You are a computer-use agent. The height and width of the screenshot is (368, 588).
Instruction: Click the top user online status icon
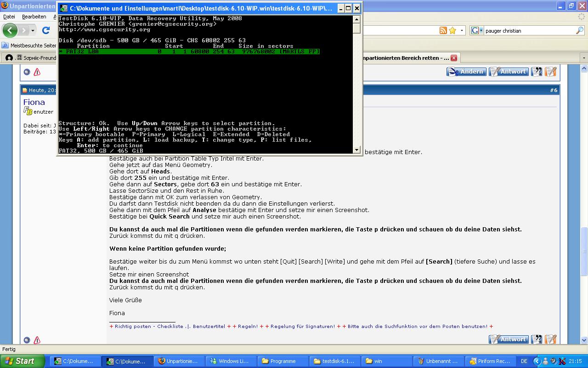pyautogui.click(x=27, y=72)
